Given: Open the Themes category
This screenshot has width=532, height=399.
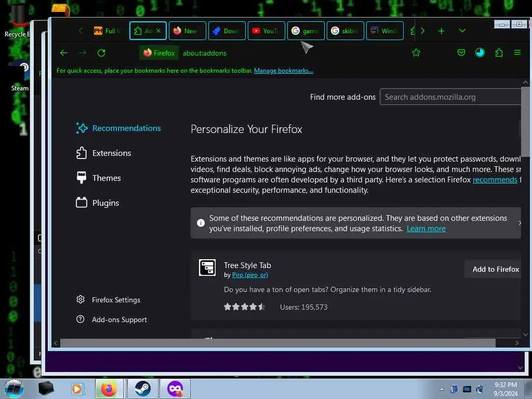Looking at the screenshot, I should click(x=98, y=178).
